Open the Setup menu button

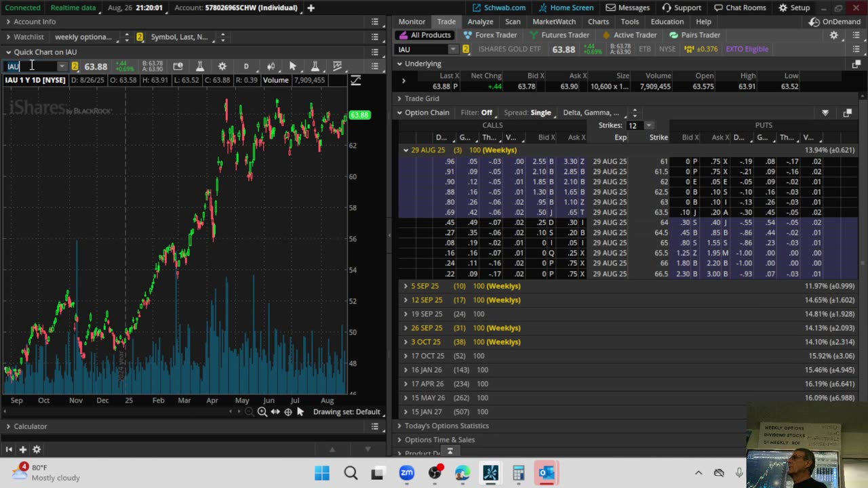coord(794,7)
